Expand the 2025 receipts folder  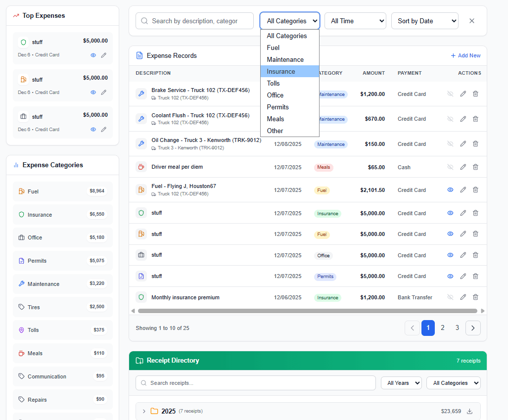coord(143,411)
